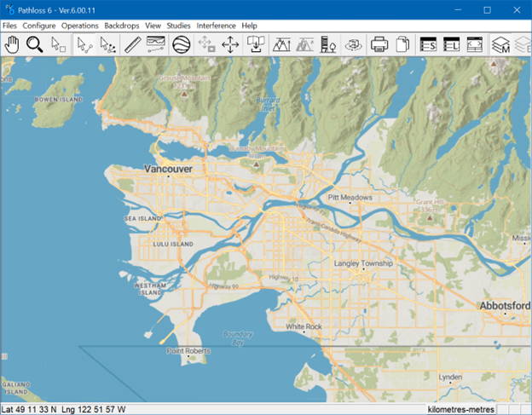The image size is (532, 415).
Task: Open the Configure menu
Action: coord(39,26)
